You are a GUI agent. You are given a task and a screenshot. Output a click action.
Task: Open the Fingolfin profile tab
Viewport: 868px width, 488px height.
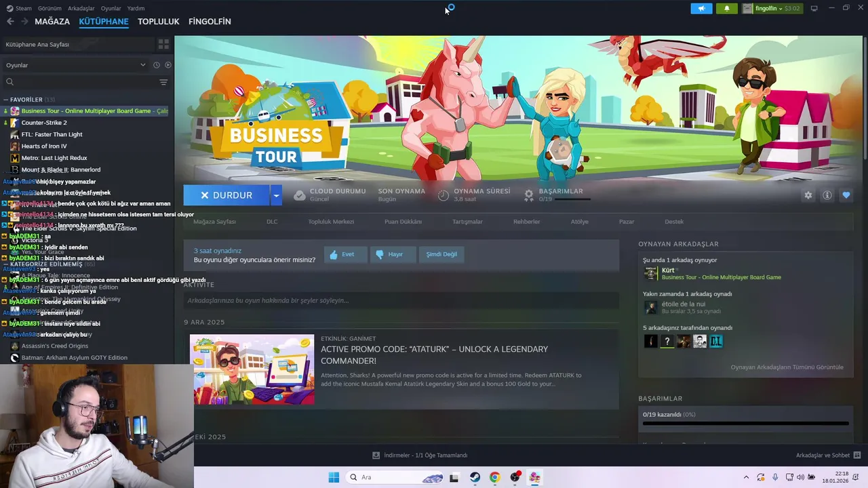tap(210, 22)
